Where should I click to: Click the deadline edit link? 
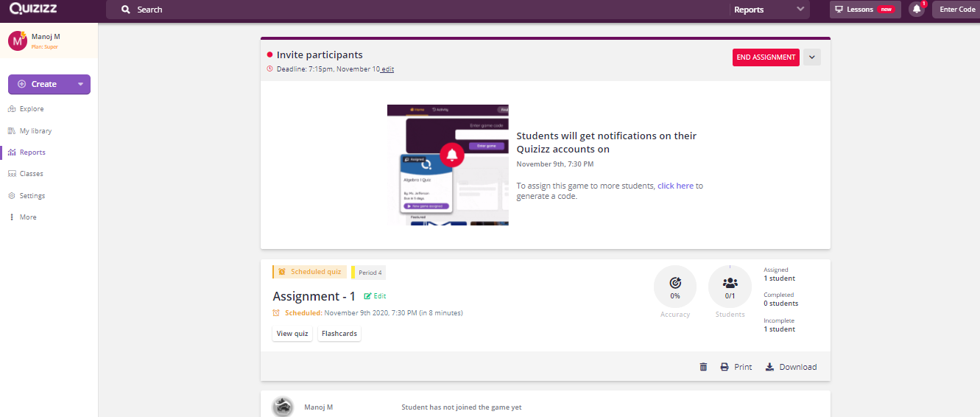[387, 69]
